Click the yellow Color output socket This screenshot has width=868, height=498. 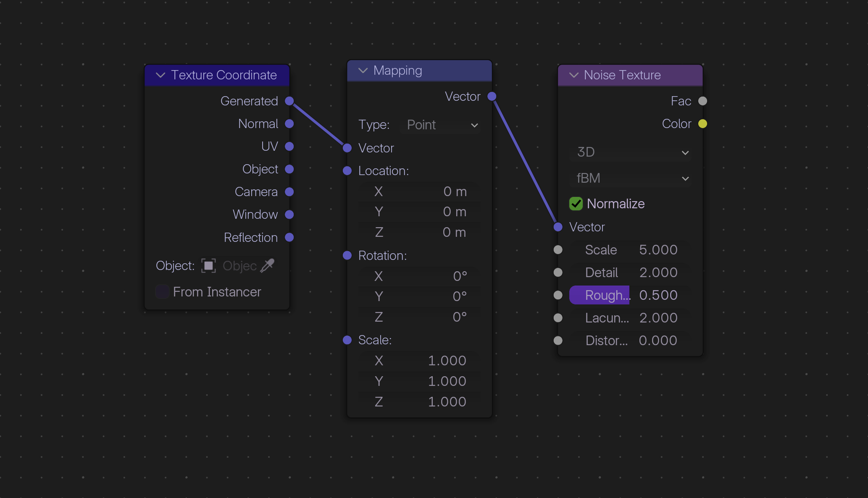click(702, 124)
